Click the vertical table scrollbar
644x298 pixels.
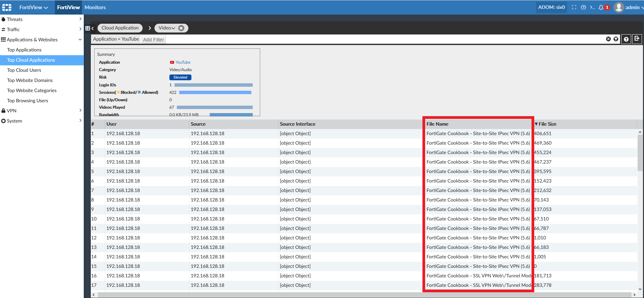(x=640, y=153)
